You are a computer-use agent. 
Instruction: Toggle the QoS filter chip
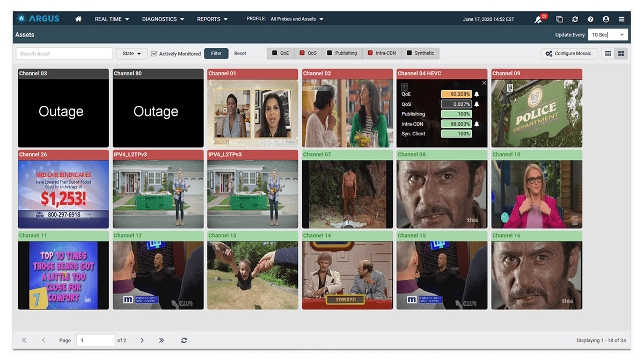pos(308,53)
